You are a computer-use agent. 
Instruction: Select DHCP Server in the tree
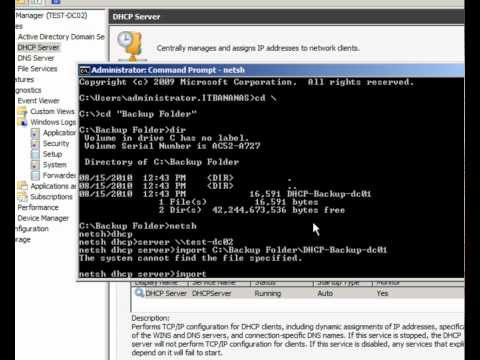pyautogui.click(x=38, y=47)
